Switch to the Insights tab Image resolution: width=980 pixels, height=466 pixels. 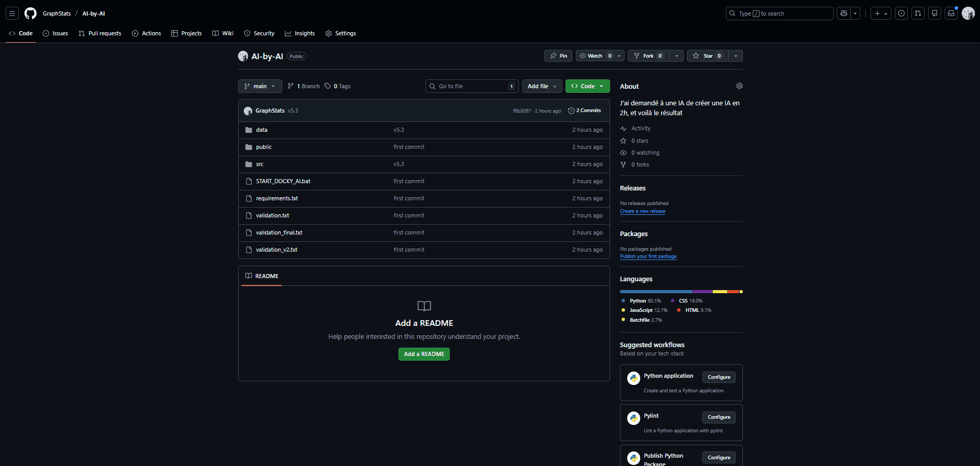[300, 33]
